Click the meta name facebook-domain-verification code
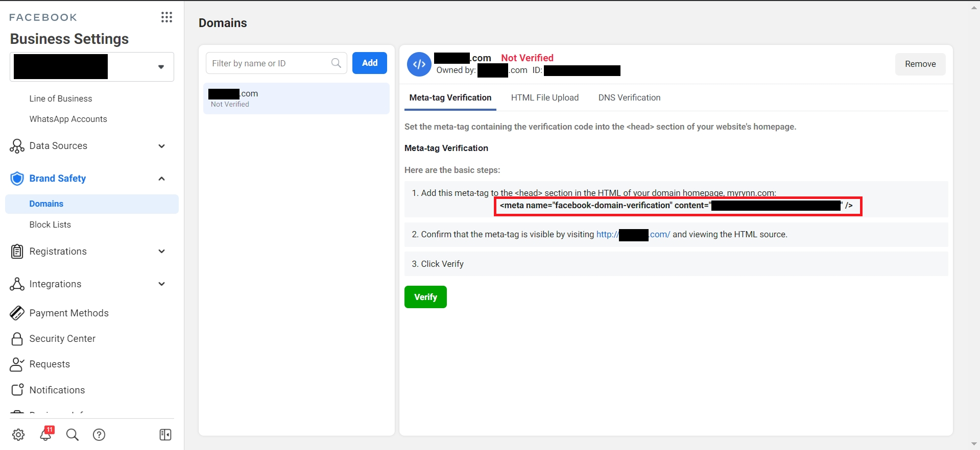980x450 pixels. 678,206
